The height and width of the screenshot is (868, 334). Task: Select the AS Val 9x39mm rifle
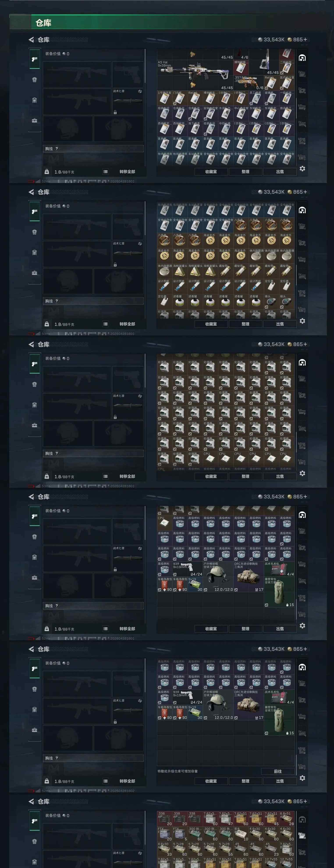pyautogui.click(x=195, y=75)
